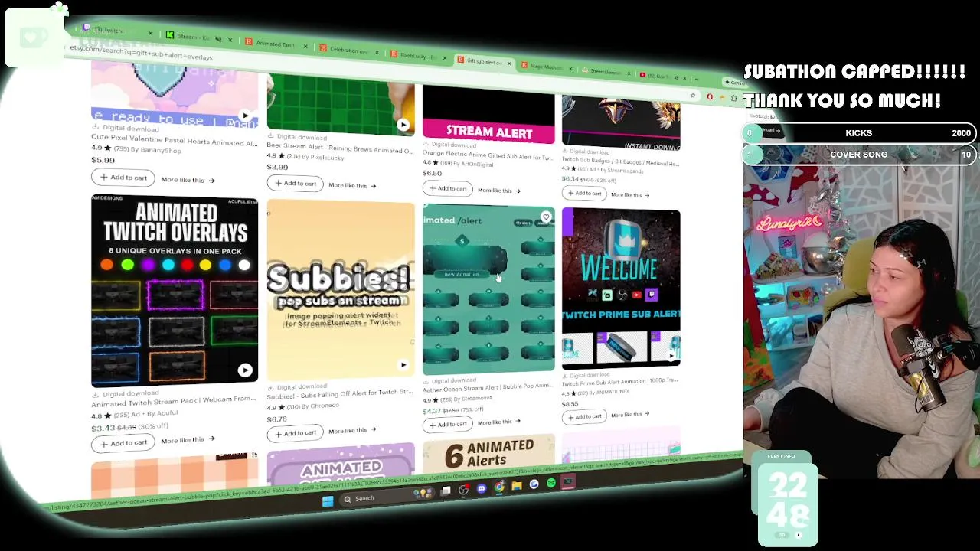Image resolution: width=980 pixels, height=551 pixels.
Task: Close the PixelsLucky tab
Action: click(x=446, y=58)
